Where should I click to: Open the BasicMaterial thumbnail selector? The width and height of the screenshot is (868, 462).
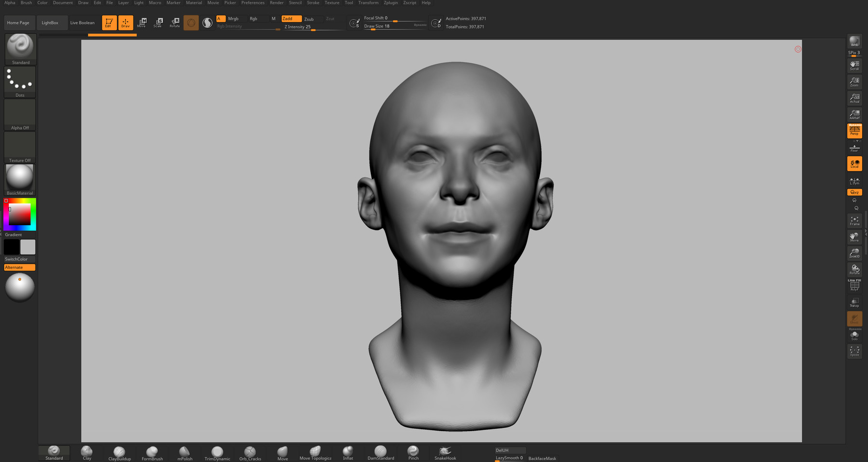pyautogui.click(x=19, y=177)
